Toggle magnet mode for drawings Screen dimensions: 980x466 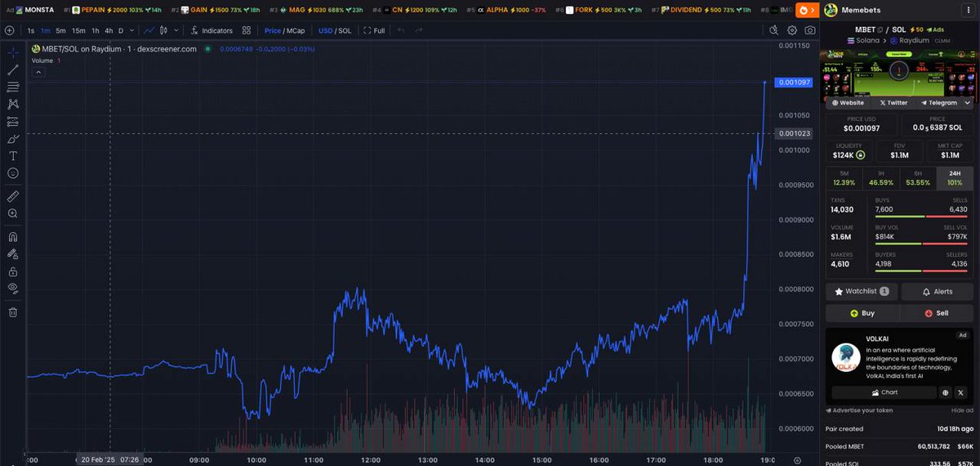13,236
